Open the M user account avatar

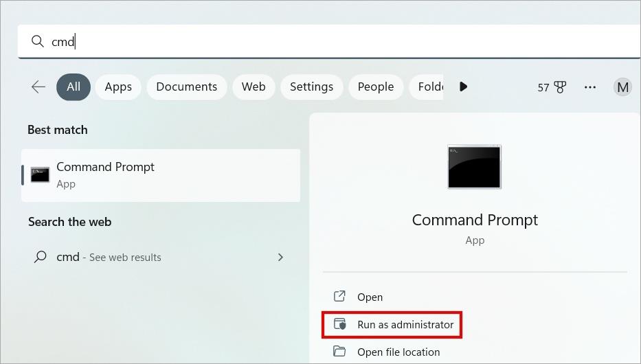pos(622,87)
